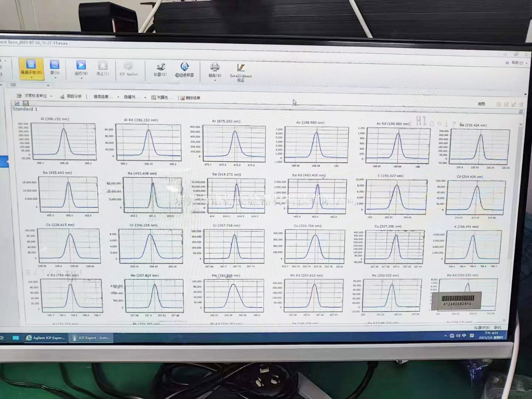The height and width of the screenshot is (399, 532).
Task: Click the Delete Results (删除结果) button
Action: [x=190, y=98]
